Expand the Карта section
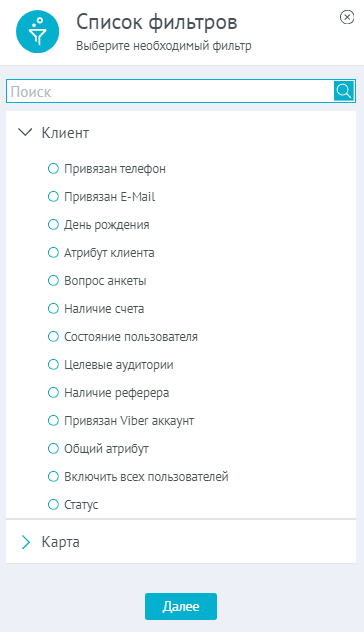This screenshot has width=364, height=632. click(25, 542)
